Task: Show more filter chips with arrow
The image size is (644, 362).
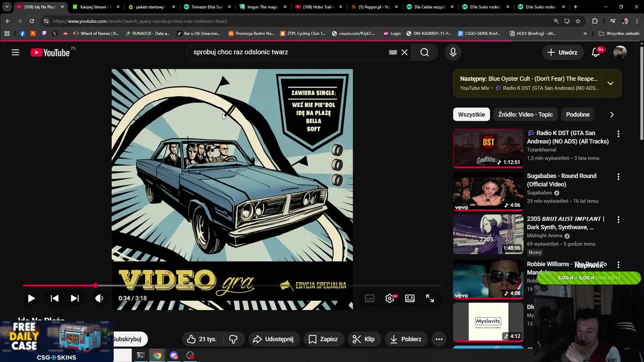Action: [x=612, y=115]
